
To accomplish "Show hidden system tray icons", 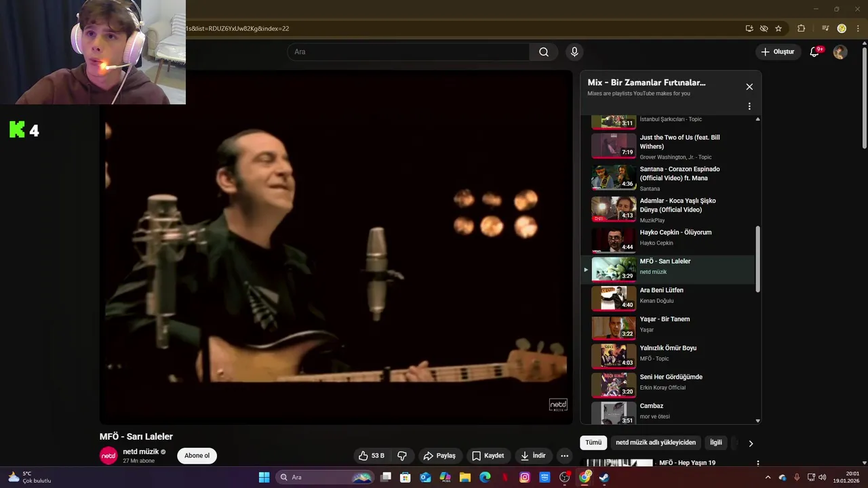I will (x=768, y=477).
